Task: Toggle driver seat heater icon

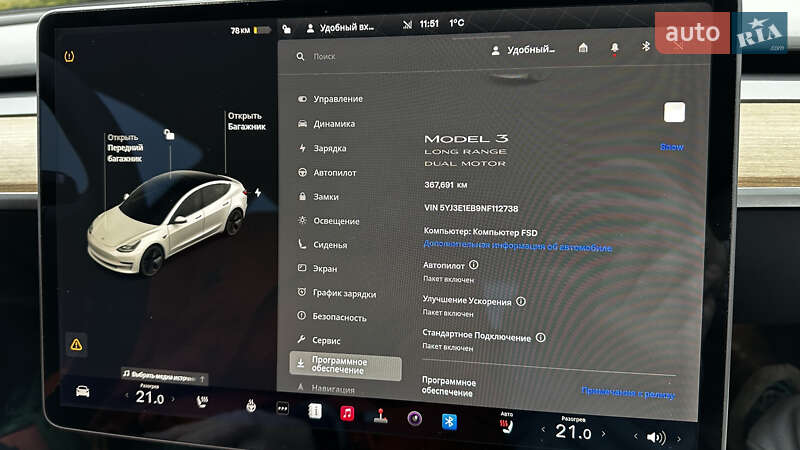Action: 203,402
